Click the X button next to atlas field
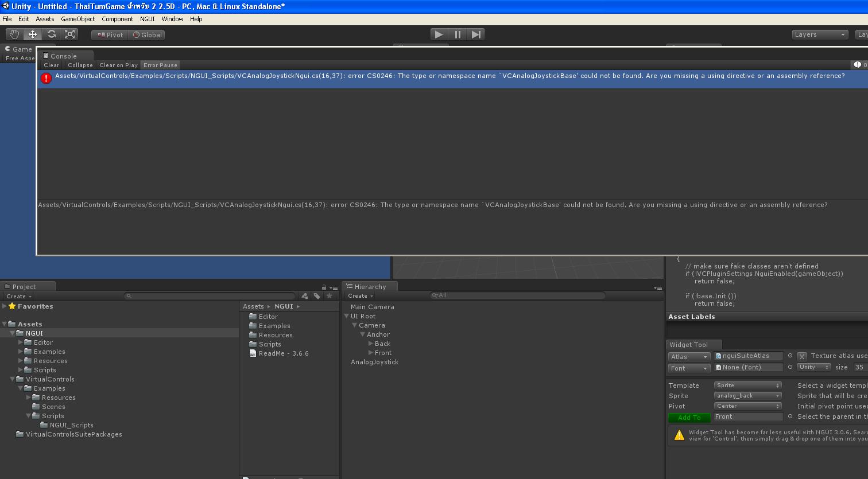 tap(802, 356)
